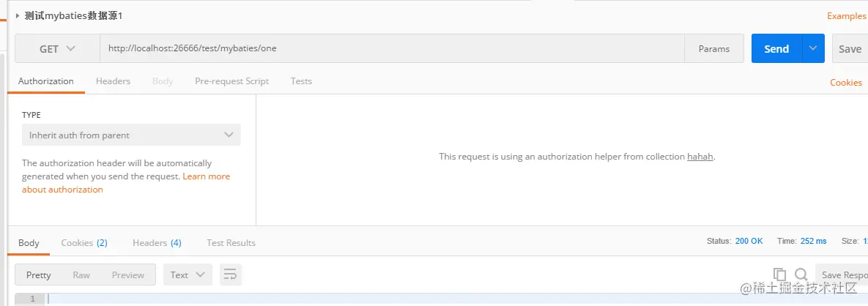Screen dimensions: 868x306
Task: Switch to the request Headers tab
Action: pyautogui.click(x=113, y=81)
